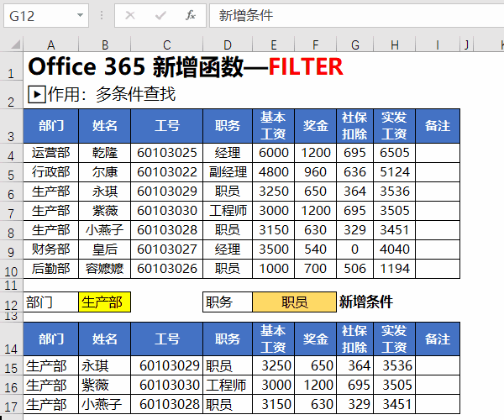Click the 备注 header in bottom table
The width and height of the screenshot is (504, 420).
[x=438, y=339]
